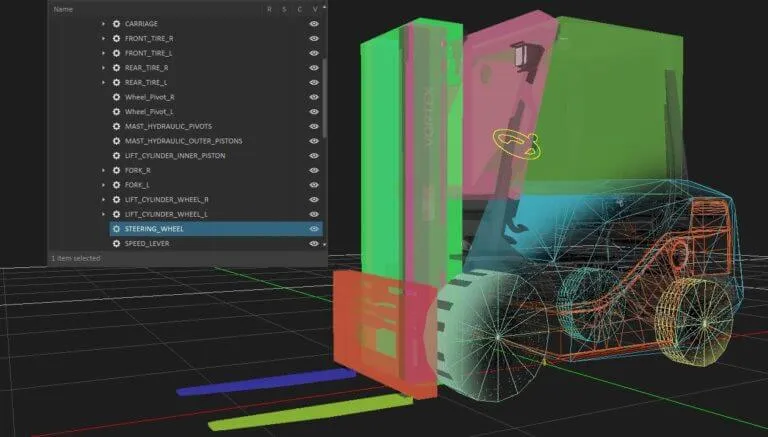Click the gear icon beside FRONT_TIRE_L
This screenshot has height=437, width=768.
click(116, 53)
